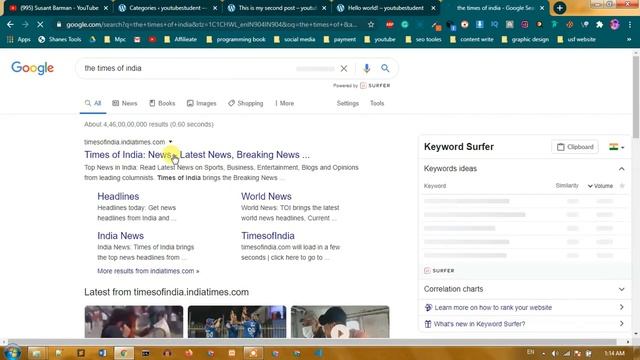This screenshot has width=640, height=360.
Task: Open search Settings
Action: [347, 103]
